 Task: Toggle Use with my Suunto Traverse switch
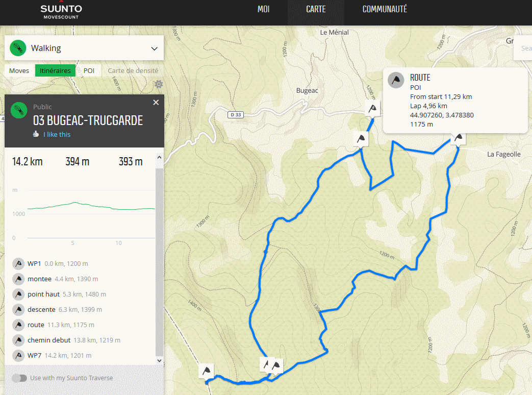point(19,378)
